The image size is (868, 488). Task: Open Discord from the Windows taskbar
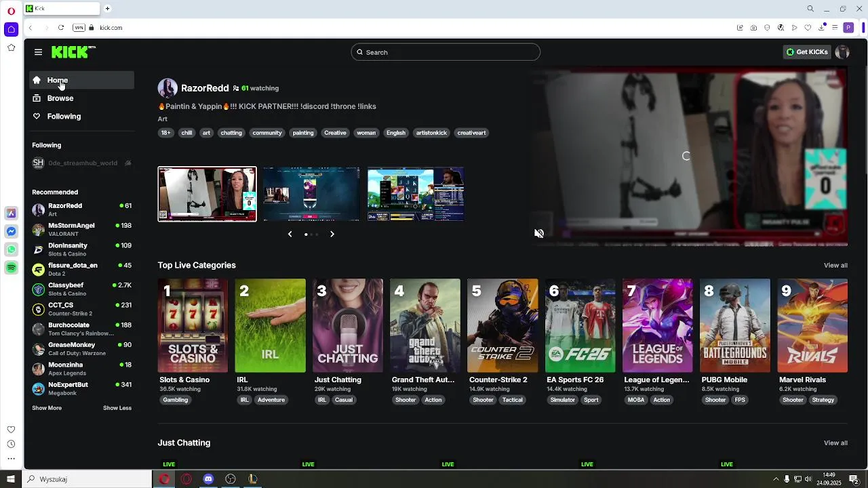coord(208,479)
